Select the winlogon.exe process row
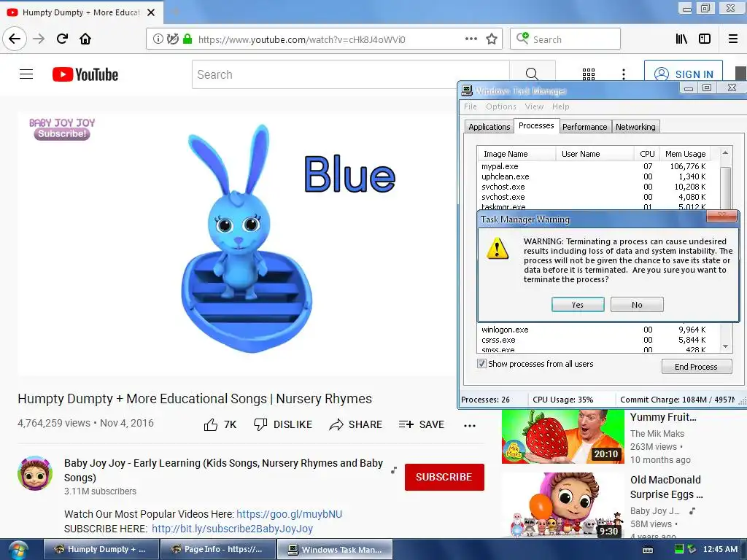Image resolution: width=747 pixels, height=560 pixels. coord(594,330)
